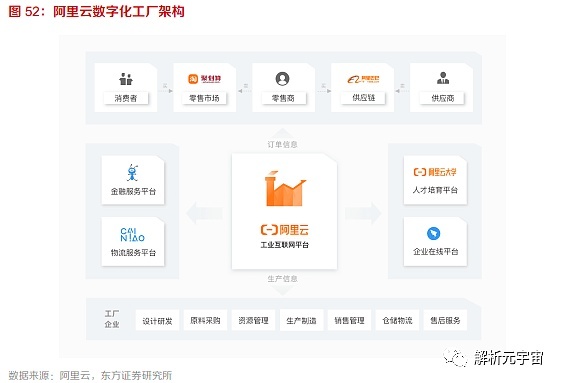Screen dimensions: 561x383
Task: Select the 供应商 label
Action: coord(443,98)
